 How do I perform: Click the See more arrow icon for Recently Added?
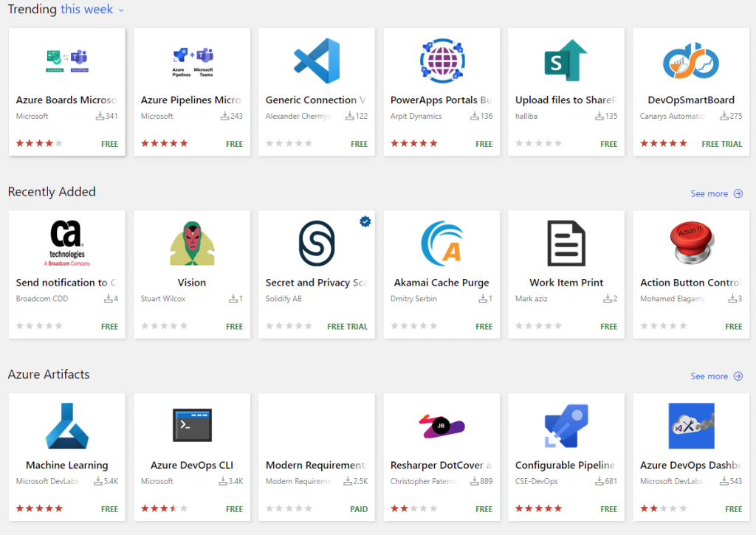pos(738,194)
